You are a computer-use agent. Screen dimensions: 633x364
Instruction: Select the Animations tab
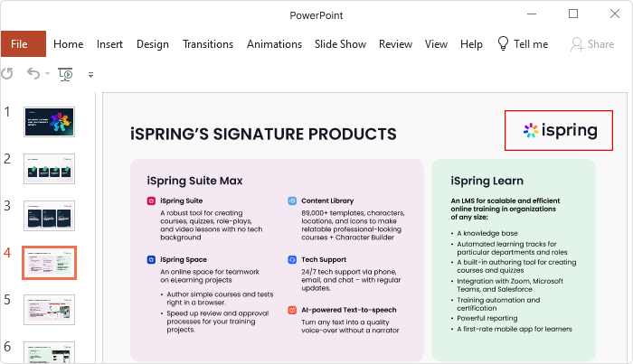274,44
